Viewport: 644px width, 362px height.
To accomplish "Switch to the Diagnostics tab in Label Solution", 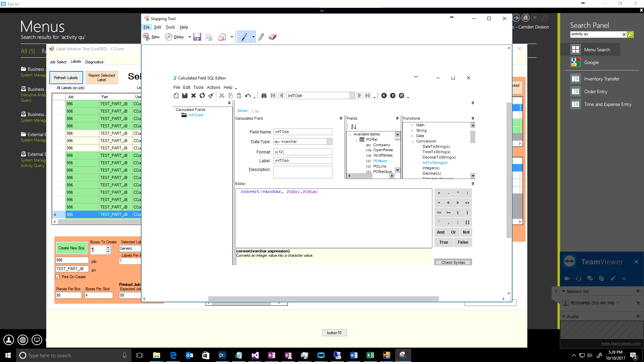I will 94,62.
